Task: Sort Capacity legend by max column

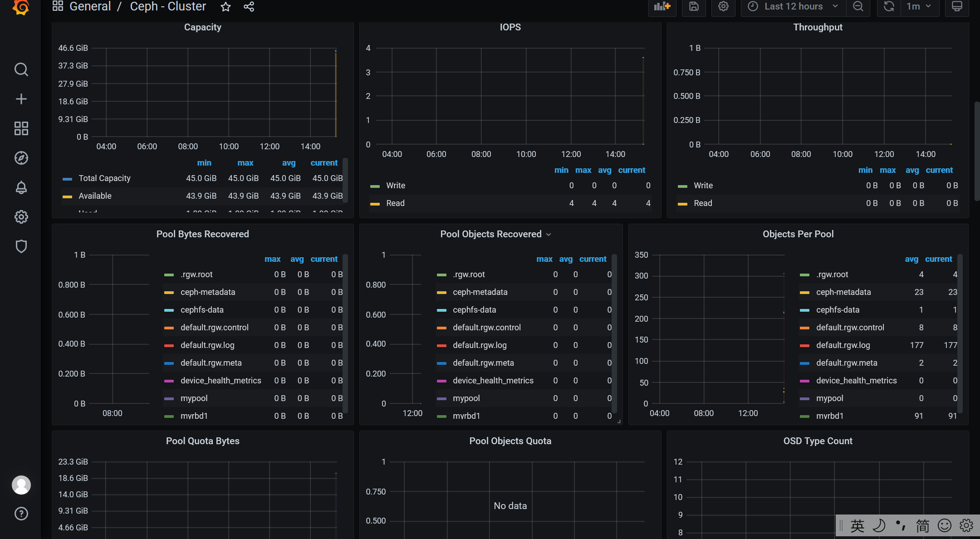Action: [x=245, y=163]
